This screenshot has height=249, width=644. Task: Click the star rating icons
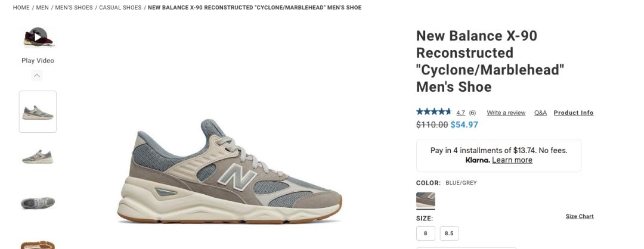(434, 111)
